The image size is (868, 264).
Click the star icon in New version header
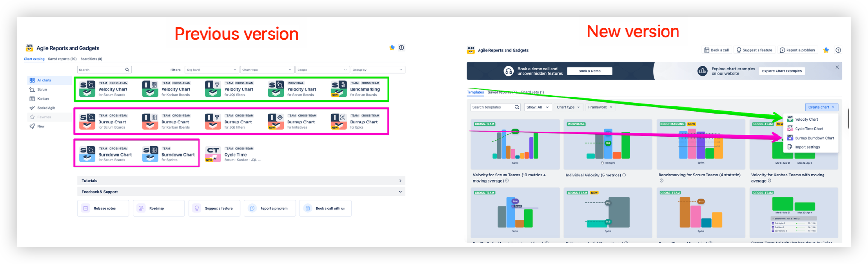click(826, 50)
